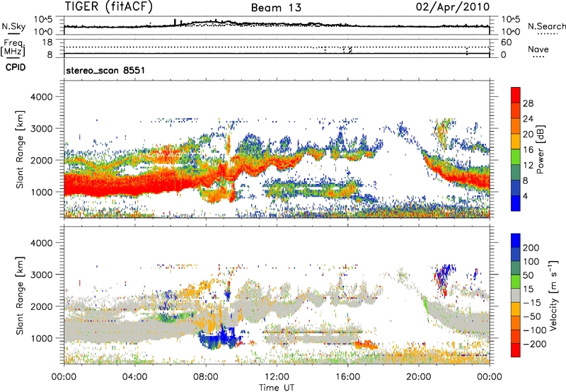Image resolution: width=566 pixels, height=392 pixels.
Task: Click the gray −15 to 15 segment of Velocity colorbar
Action: [x=516, y=295]
